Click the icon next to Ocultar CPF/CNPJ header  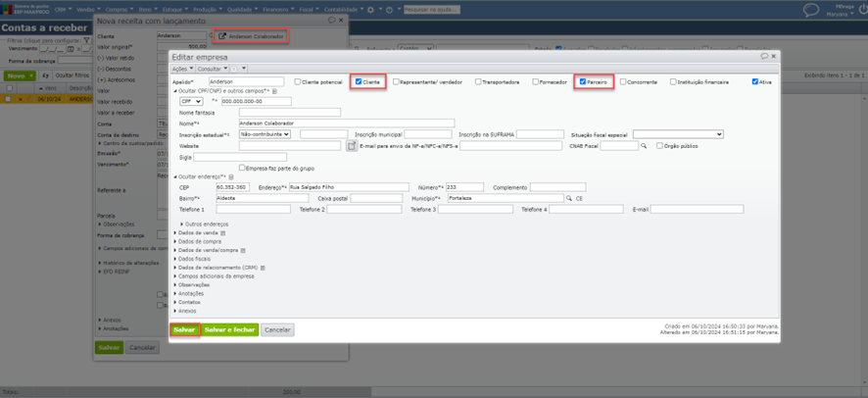pos(274,91)
